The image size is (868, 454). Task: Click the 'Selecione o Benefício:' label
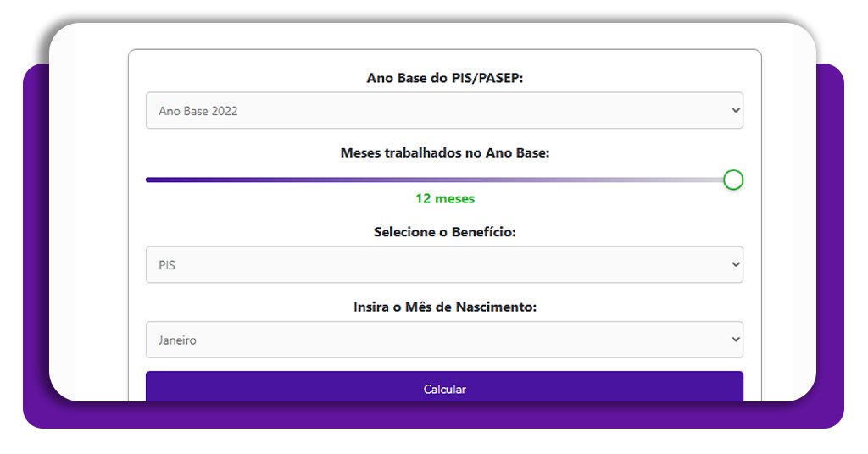click(444, 232)
